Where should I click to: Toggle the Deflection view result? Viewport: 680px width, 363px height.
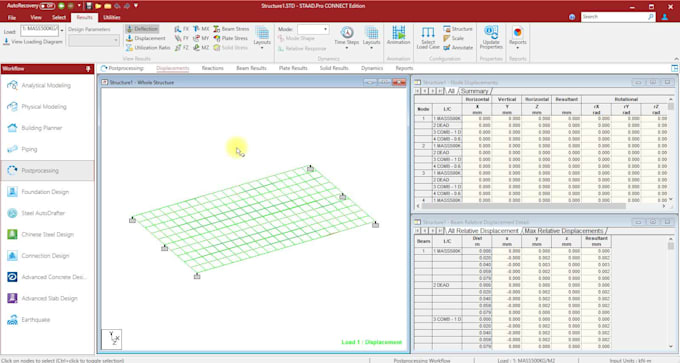coord(142,29)
